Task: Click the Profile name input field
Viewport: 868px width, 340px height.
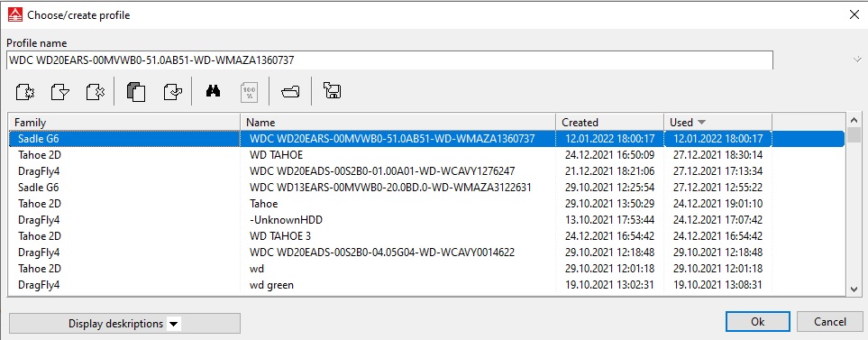Action: pos(389,60)
